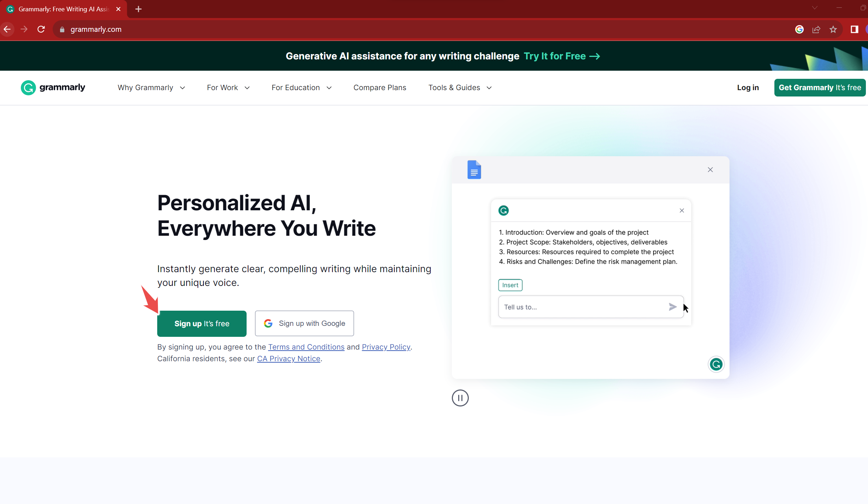Expand the Why Grammarly menu
This screenshot has width=868, height=504.
tap(151, 88)
